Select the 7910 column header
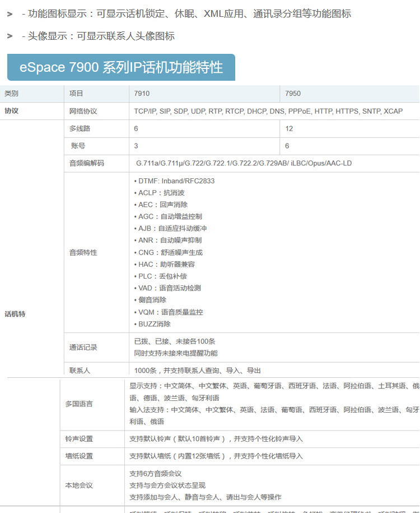 click(x=142, y=94)
